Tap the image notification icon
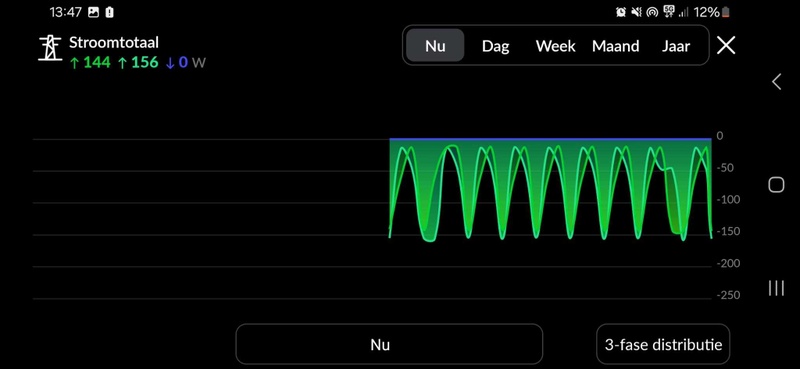Viewport: 800px width, 369px height. [x=93, y=12]
